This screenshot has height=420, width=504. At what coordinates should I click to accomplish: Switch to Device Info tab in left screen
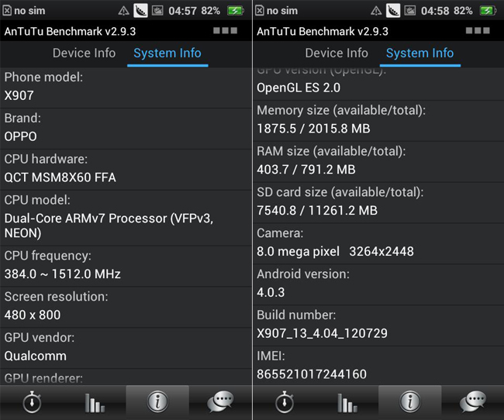85,53
